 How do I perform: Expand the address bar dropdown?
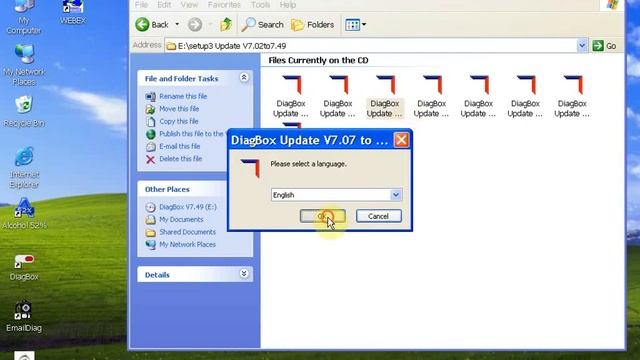[582, 46]
